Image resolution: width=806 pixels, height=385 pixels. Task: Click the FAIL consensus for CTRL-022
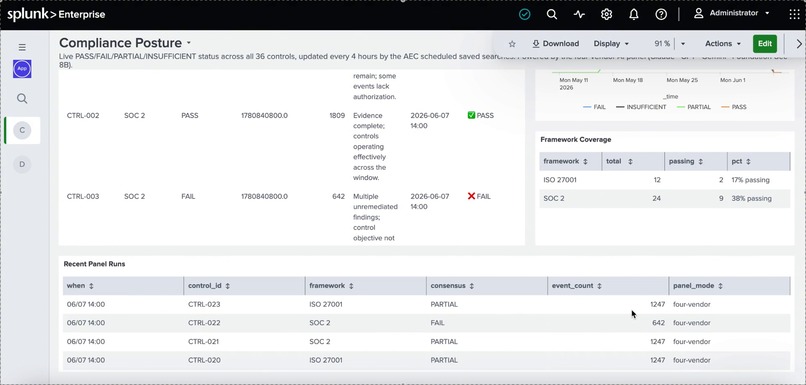coord(437,323)
